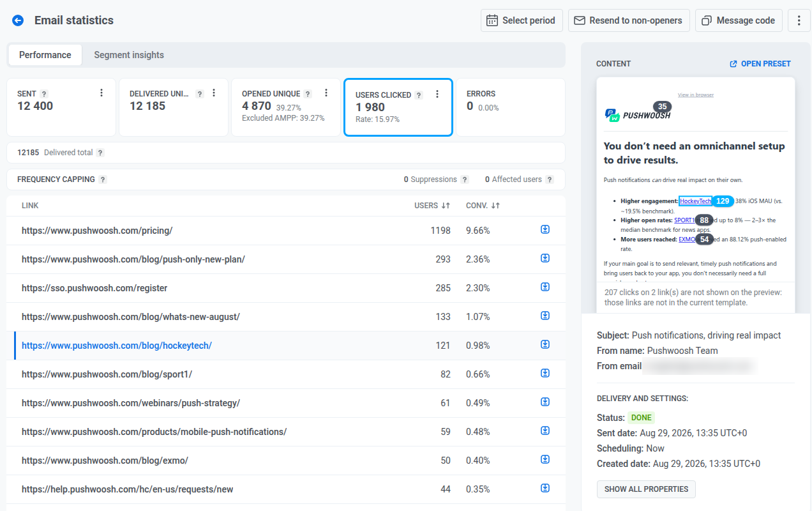The height and width of the screenshot is (511, 812).
Task: Click the help icon next to Delivered total
Action: (x=100, y=153)
